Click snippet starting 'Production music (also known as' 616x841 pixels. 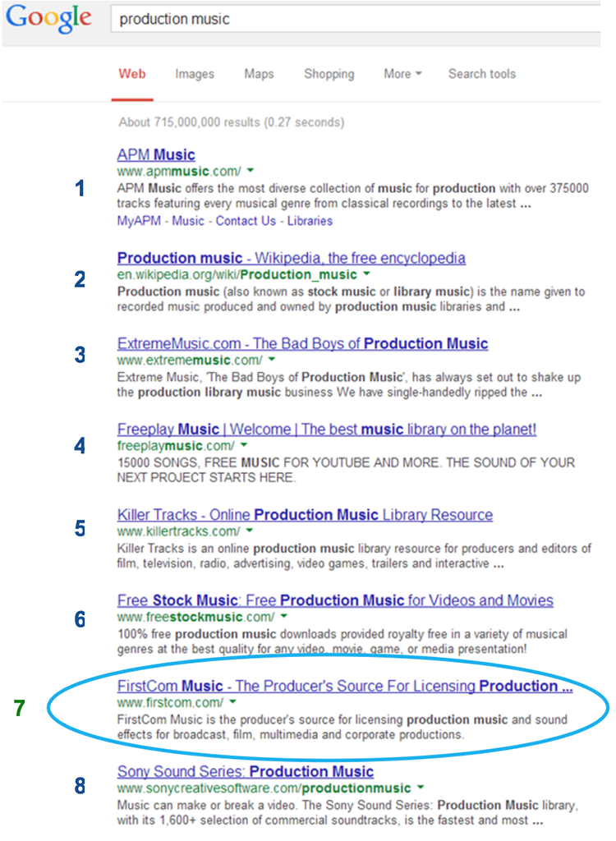coord(351,299)
